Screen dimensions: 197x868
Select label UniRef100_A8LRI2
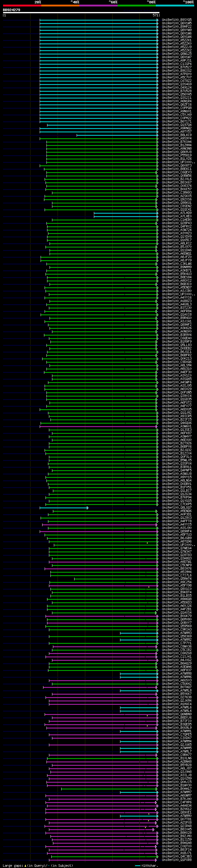click(177, 243)
